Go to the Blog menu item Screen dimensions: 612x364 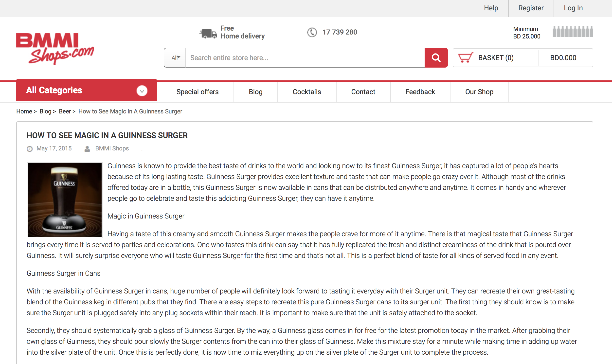tap(256, 92)
